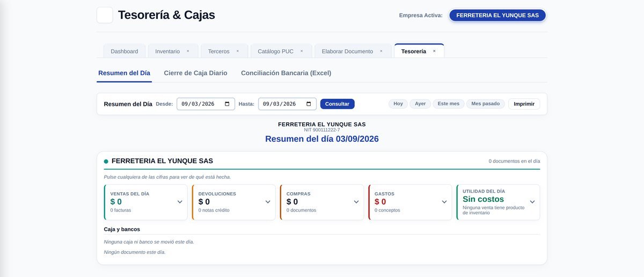Close the Catálogo PUC tab

pos(302,51)
